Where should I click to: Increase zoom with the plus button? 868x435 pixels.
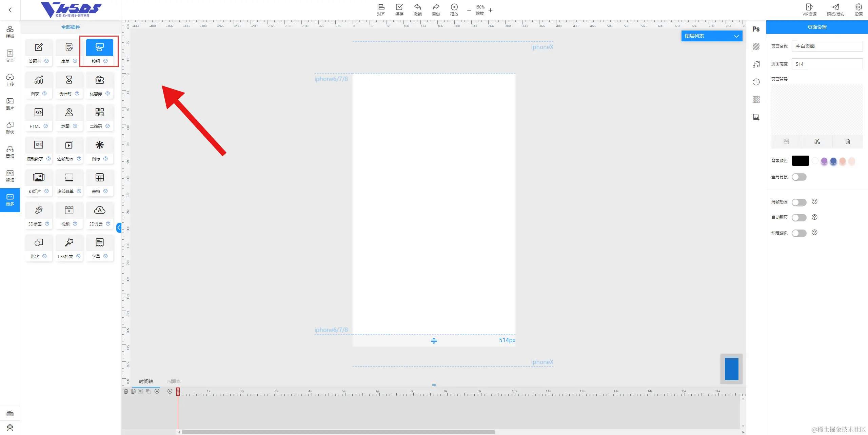pyautogui.click(x=490, y=10)
